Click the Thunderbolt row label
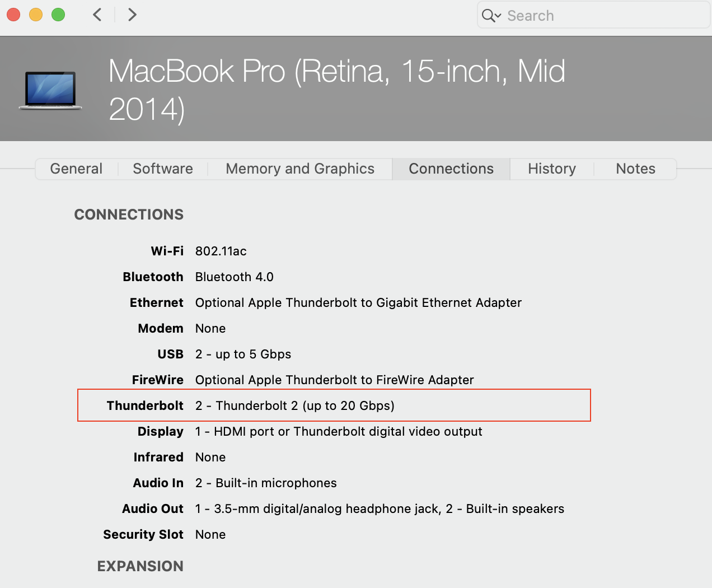Image resolution: width=712 pixels, height=588 pixels. (x=145, y=405)
